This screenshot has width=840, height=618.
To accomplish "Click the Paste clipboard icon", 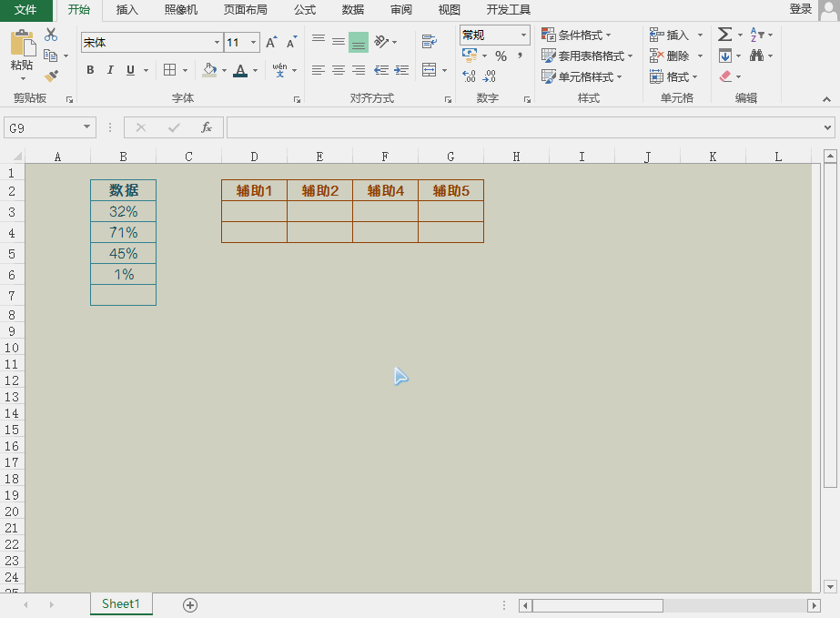I will [22, 43].
